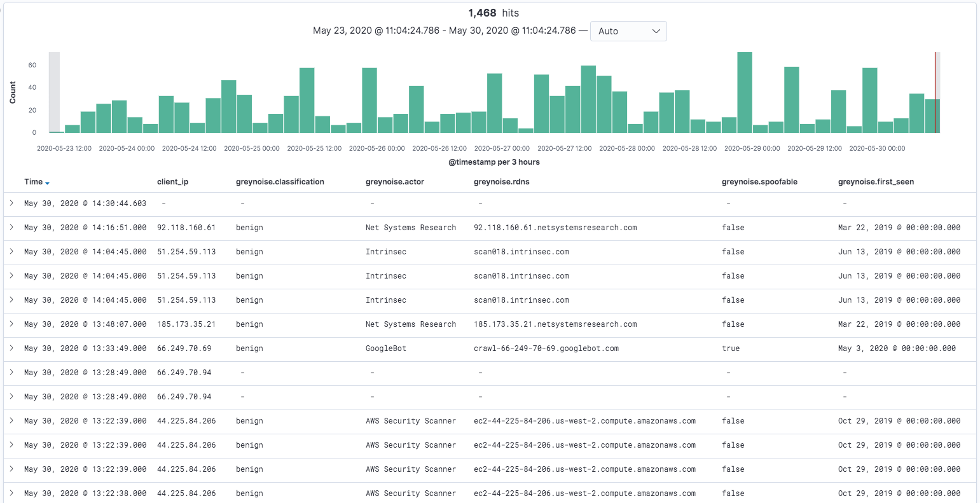This screenshot has height=503, width=980.
Task: Expand the May 30 13:22:38.000 row
Action: click(11, 493)
